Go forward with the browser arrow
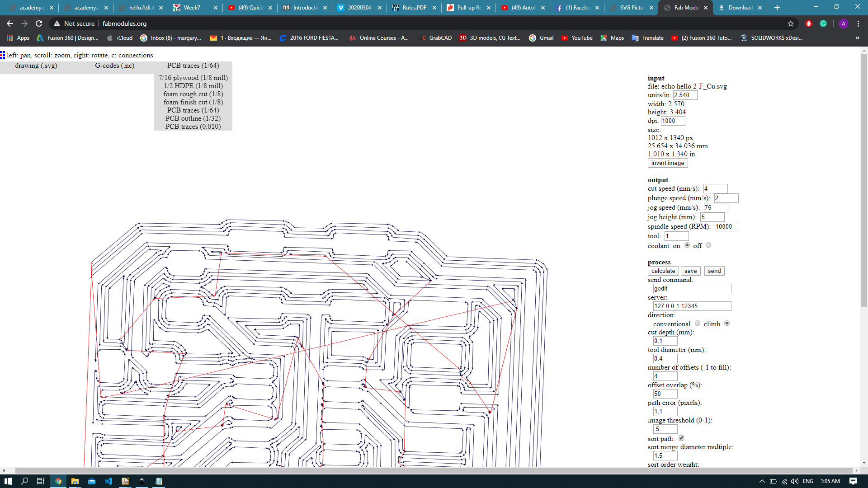Image resolution: width=868 pixels, height=488 pixels. tap(24, 23)
